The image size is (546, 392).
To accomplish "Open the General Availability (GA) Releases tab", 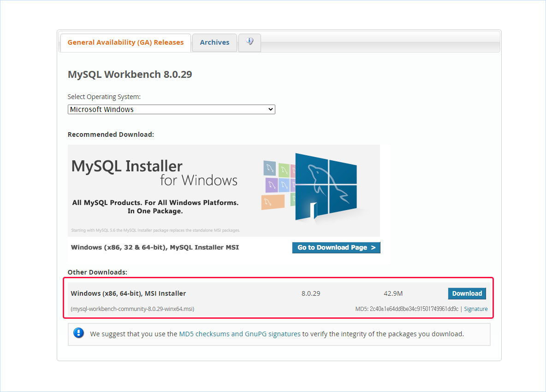I will pos(125,42).
